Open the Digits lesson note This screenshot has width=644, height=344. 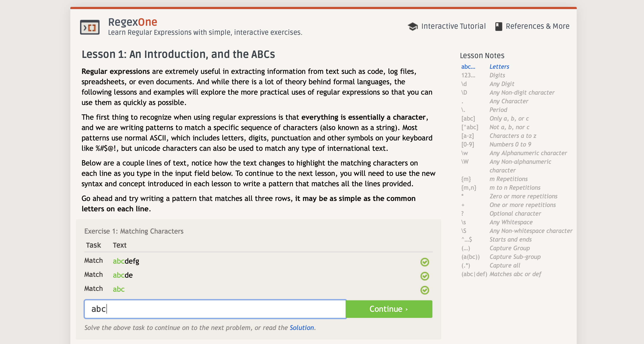tap(497, 75)
